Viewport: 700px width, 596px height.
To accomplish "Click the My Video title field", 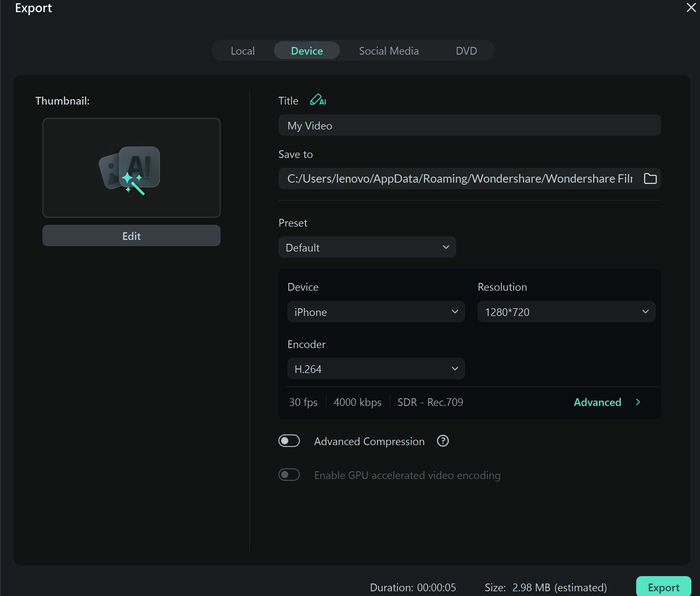I will (469, 125).
